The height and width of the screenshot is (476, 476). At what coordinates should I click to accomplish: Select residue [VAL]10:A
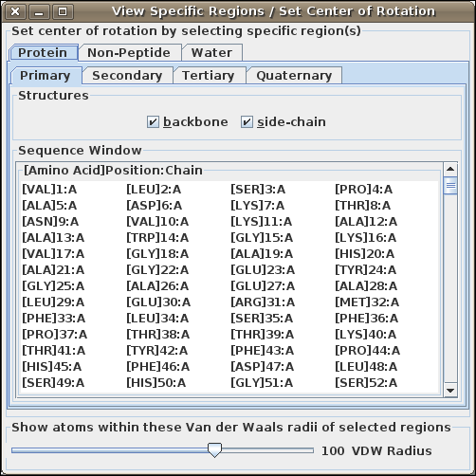157,222
